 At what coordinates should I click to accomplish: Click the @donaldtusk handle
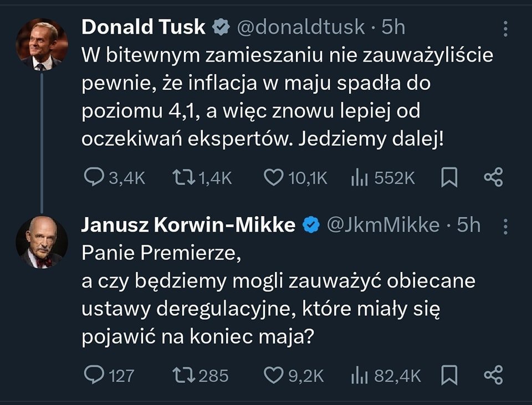coord(301,27)
